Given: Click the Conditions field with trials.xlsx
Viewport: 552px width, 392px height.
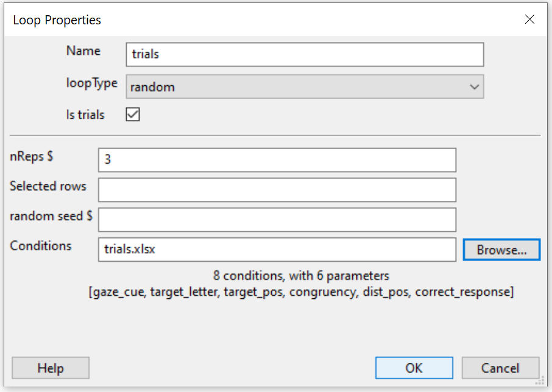Looking at the screenshot, I should pyautogui.click(x=277, y=250).
